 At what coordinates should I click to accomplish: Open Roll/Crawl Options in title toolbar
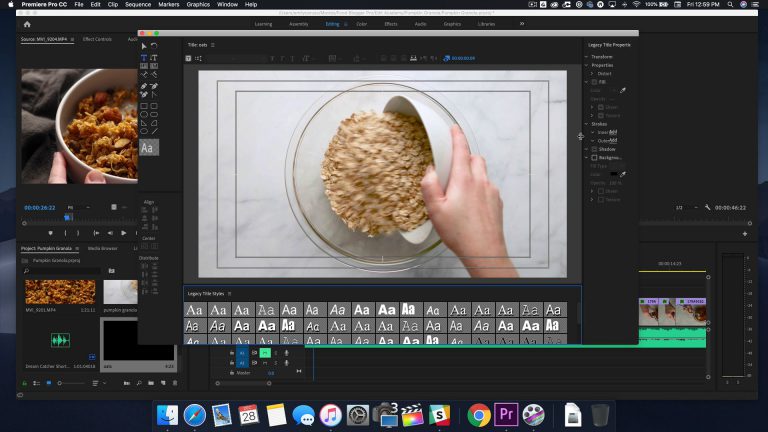click(198, 58)
